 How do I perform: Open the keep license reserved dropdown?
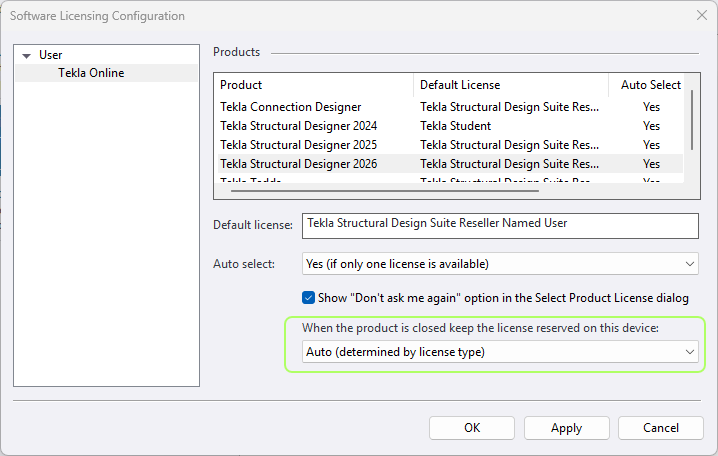click(x=500, y=352)
